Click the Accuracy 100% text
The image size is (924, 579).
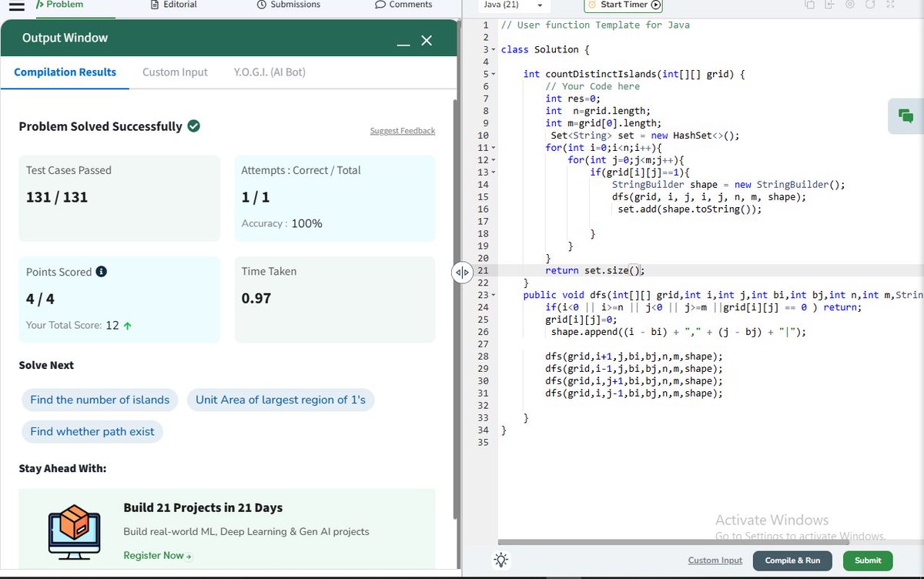tap(282, 223)
